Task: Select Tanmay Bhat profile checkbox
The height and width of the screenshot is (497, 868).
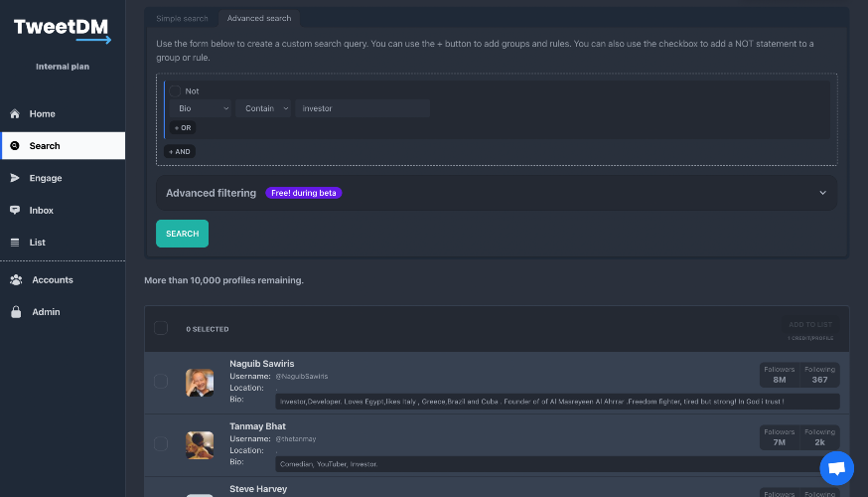Action: (161, 443)
